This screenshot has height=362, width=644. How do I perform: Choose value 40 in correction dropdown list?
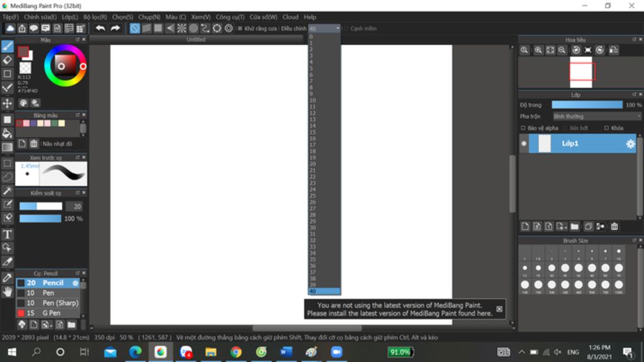324,292
